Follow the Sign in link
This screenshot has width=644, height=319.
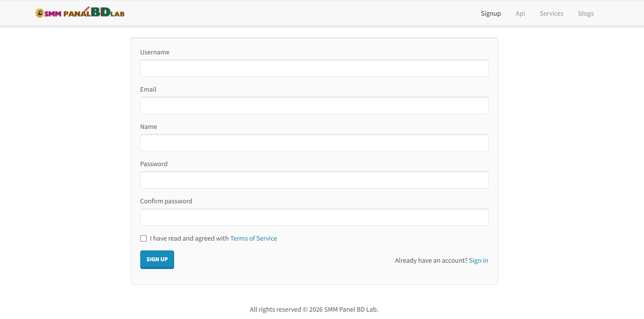click(478, 260)
